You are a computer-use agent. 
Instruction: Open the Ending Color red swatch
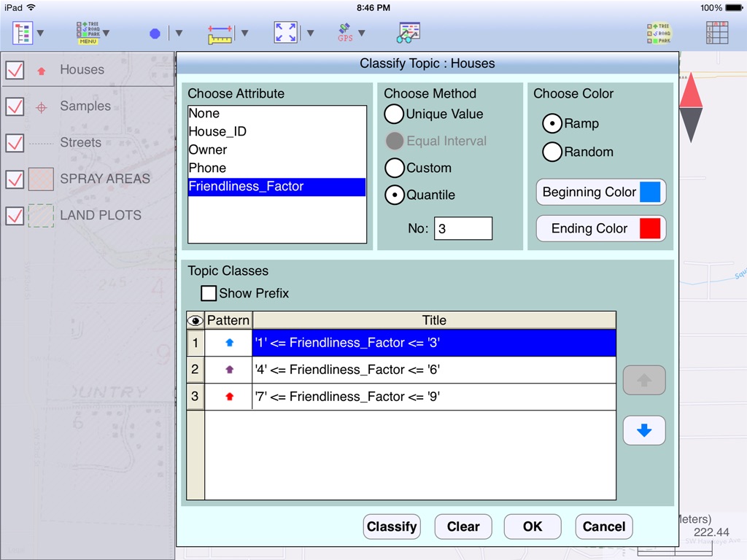[650, 228]
